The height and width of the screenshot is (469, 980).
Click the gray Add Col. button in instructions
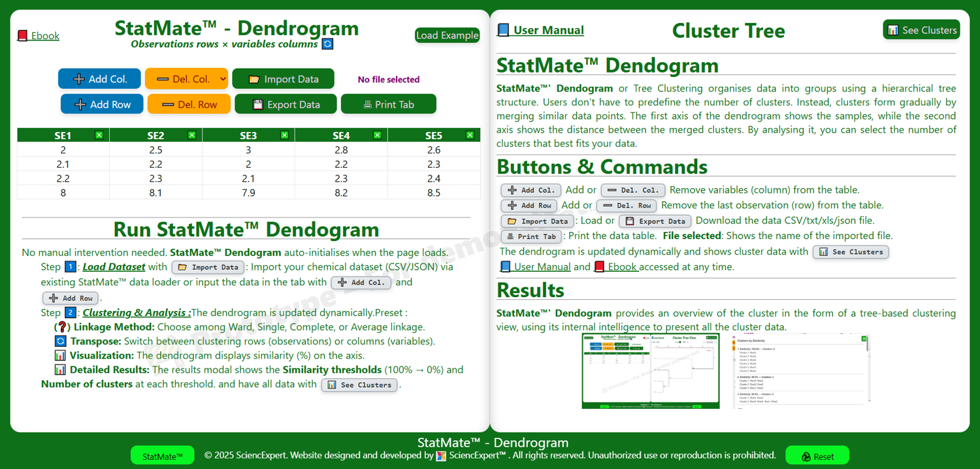tap(361, 283)
